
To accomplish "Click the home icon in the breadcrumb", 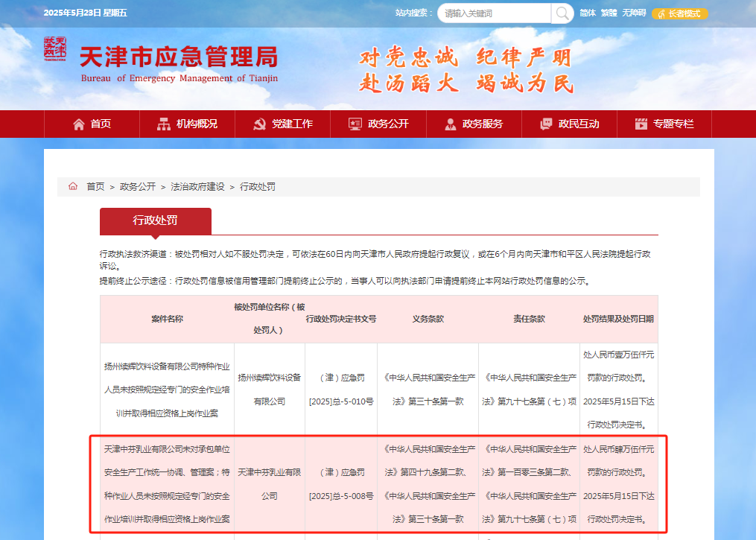I will point(73,186).
